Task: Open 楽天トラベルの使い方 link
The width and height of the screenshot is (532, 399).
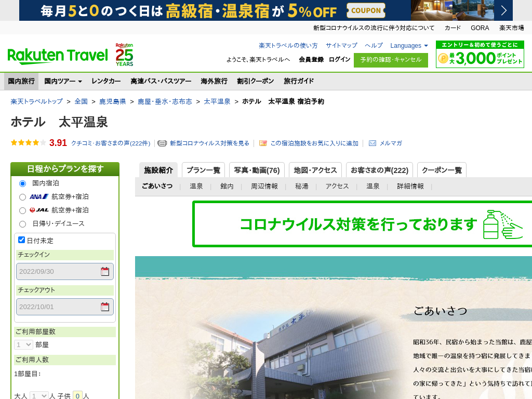Action: 288,46
